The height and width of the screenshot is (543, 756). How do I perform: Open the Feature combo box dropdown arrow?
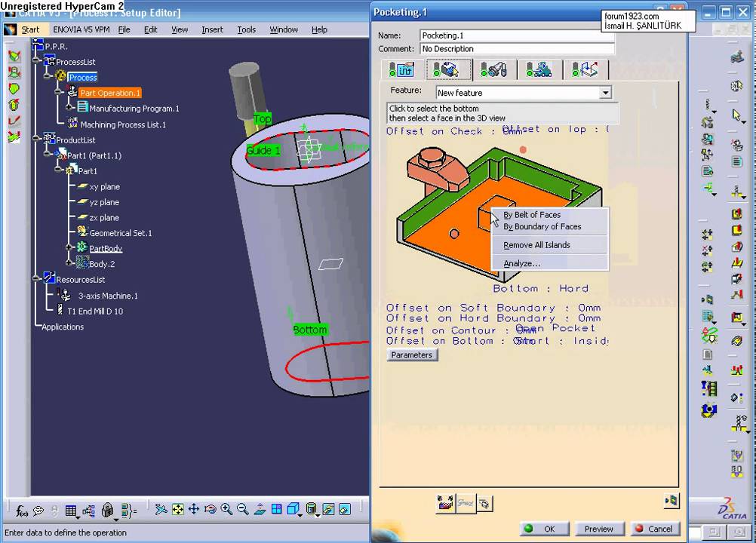click(x=605, y=93)
